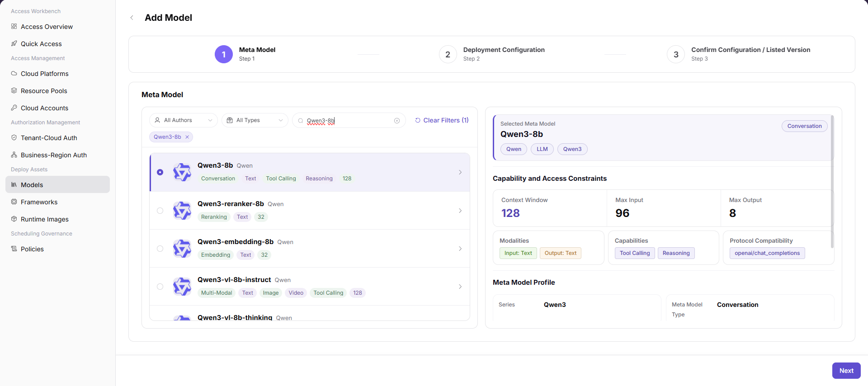This screenshot has width=868, height=386.
Task: Click the model search input field
Action: tap(349, 121)
